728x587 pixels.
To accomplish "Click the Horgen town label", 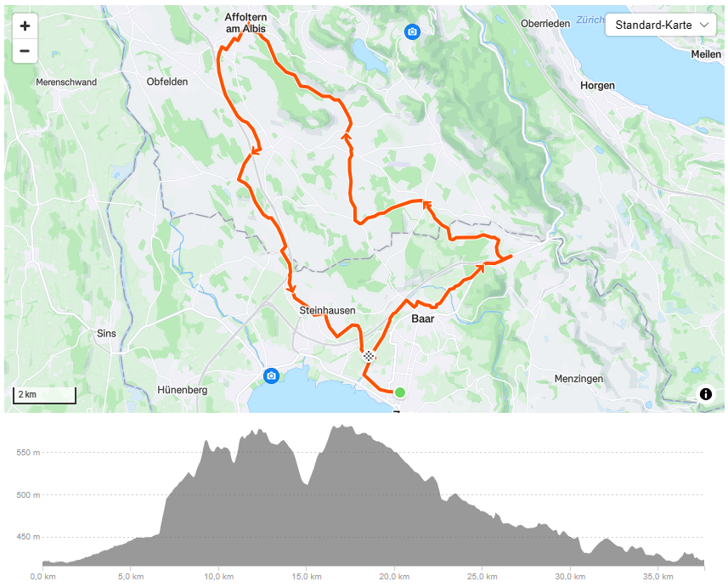I will (x=597, y=86).
